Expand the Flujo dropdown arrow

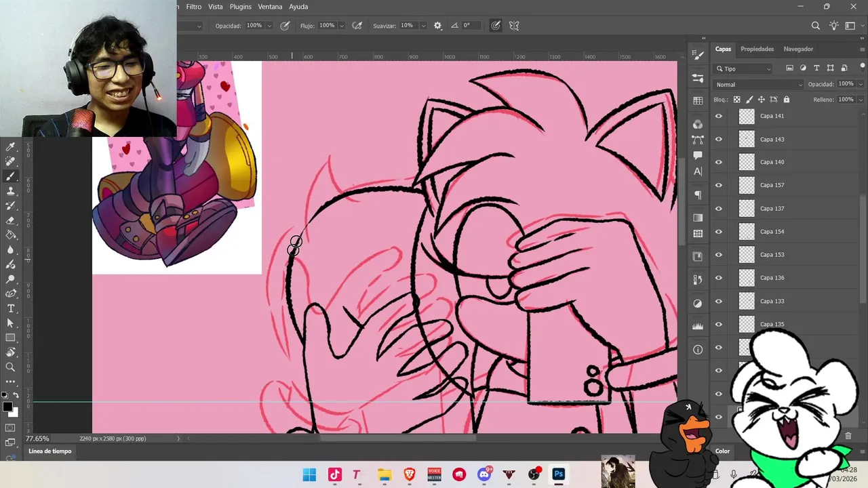point(341,26)
